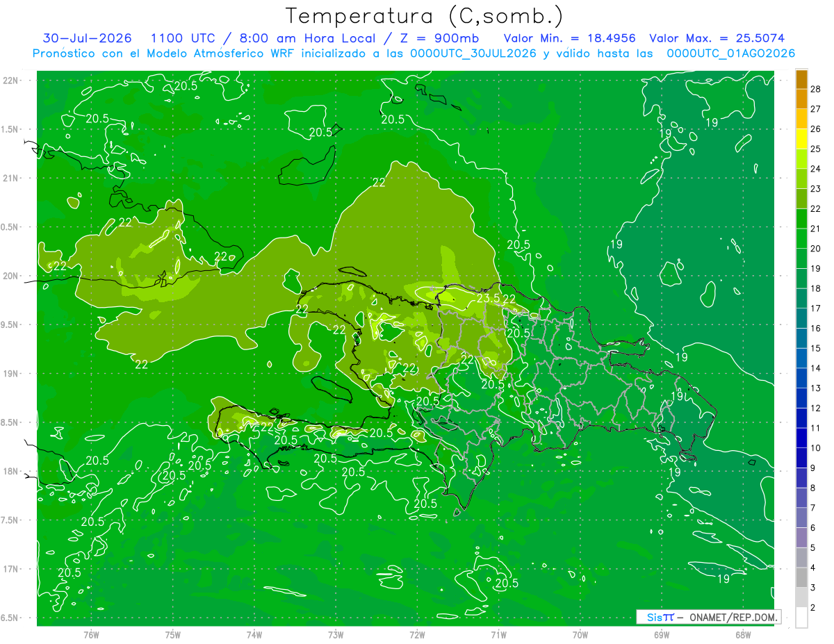Click the legend scale label "8"
This screenshot has height=644, width=834.
(x=813, y=488)
